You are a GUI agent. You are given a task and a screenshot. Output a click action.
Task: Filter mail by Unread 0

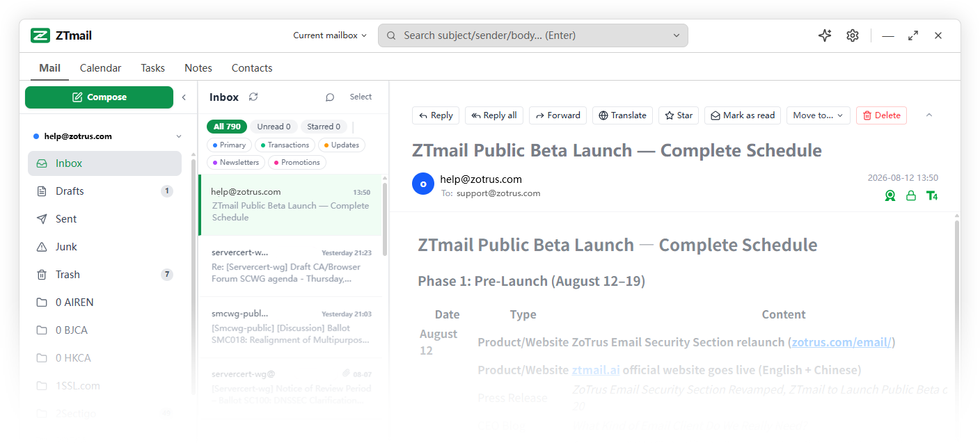[274, 127]
